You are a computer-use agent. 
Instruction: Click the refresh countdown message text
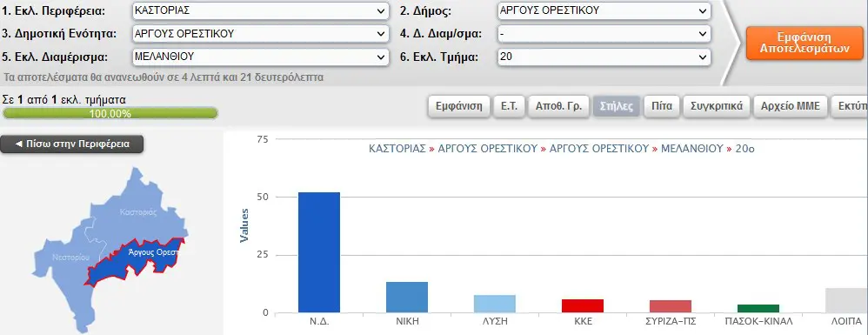164,77
